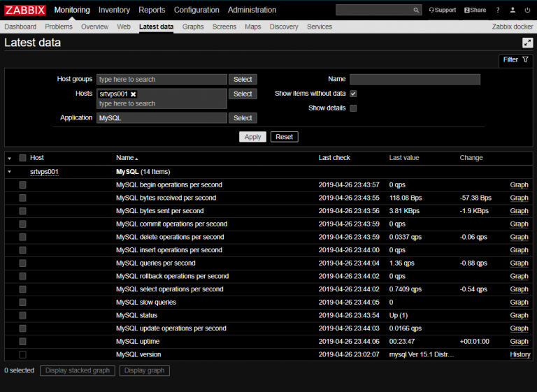Open Graph for MySQL begin operations
The height and width of the screenshot is (392, 537).
(520, 185)
